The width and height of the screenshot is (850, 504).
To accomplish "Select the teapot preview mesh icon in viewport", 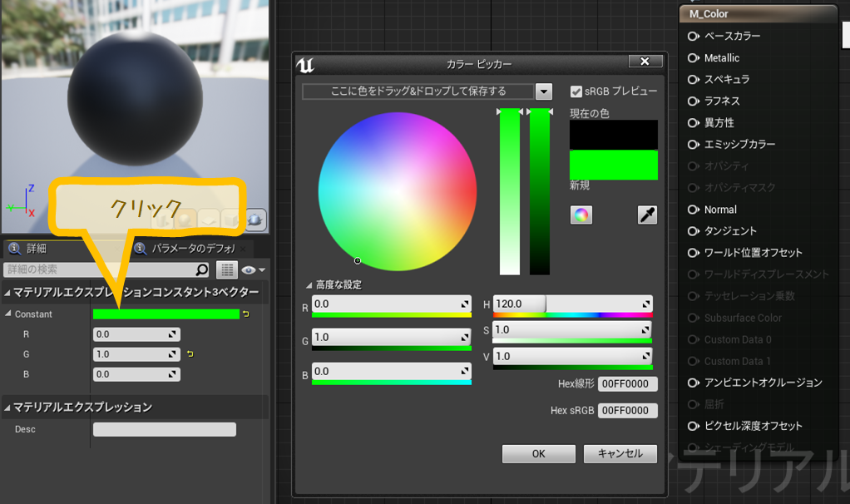I will (x=255, y=220).
